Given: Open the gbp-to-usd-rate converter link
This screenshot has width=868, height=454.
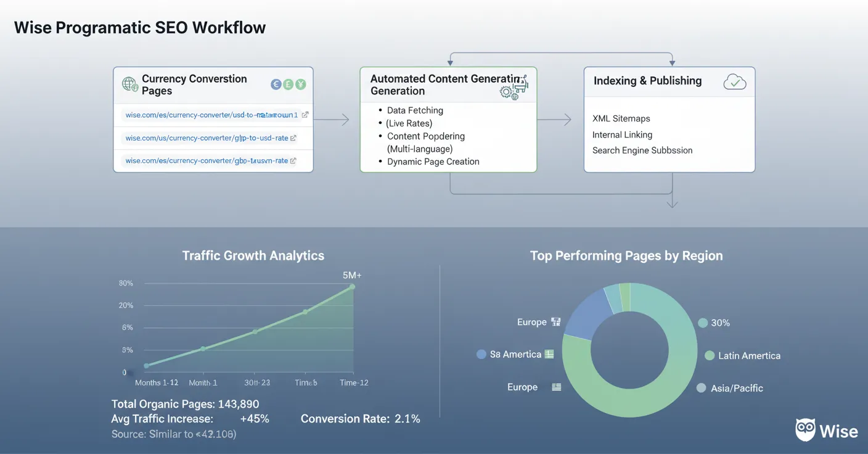Looking at the screenshot, I should [x=208, y=138].
